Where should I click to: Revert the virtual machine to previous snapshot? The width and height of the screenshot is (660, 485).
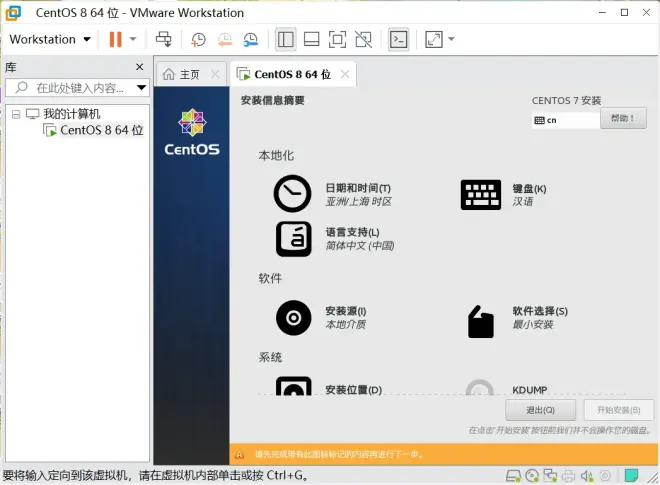(225, 40)
